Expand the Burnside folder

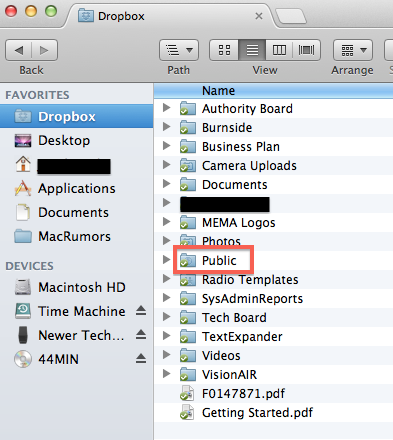tap(166, 127)
